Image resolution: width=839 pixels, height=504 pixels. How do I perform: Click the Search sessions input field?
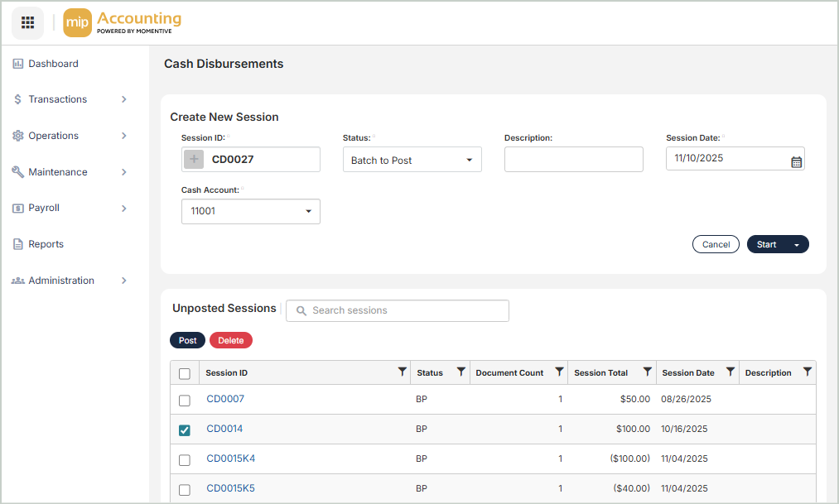tap(398, 310)
